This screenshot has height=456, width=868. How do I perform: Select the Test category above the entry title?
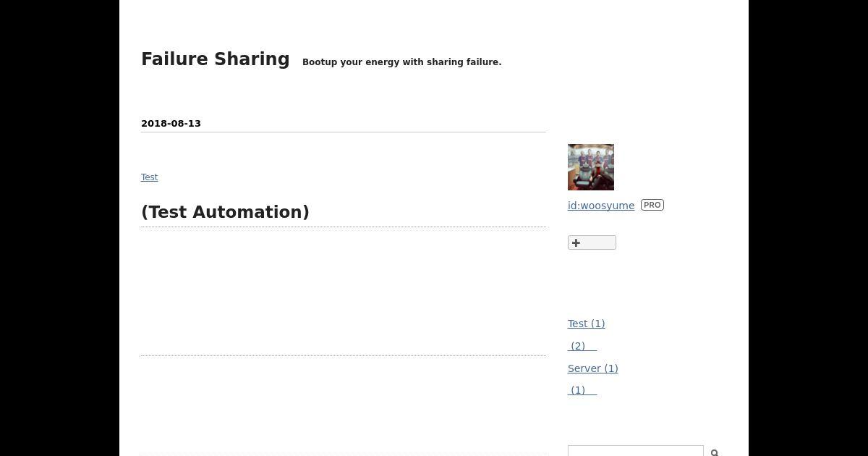tap(149, 177)
